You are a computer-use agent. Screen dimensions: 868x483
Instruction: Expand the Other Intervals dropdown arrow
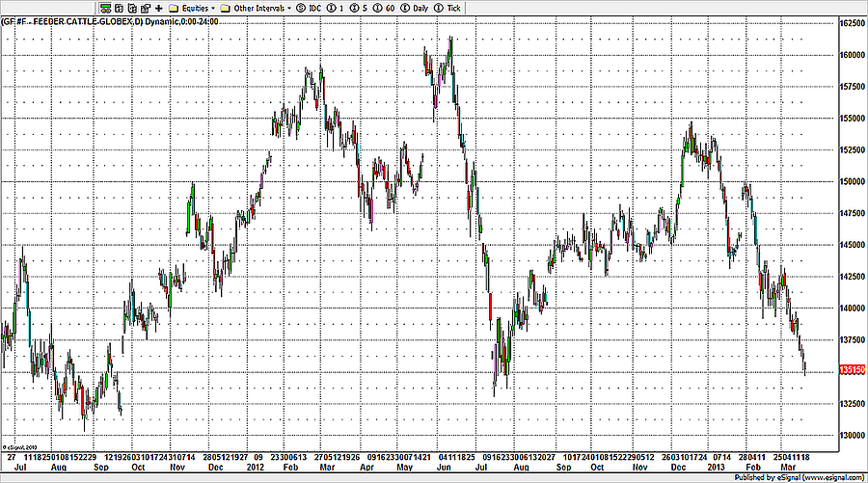pyautogui.click(x=288, y=8)
